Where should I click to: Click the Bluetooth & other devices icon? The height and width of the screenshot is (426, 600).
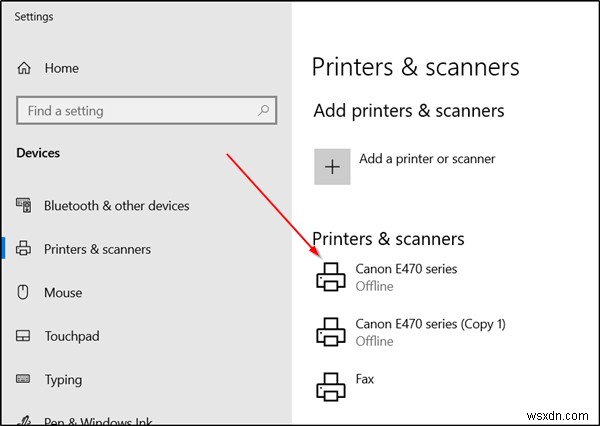tap(24, 205)
